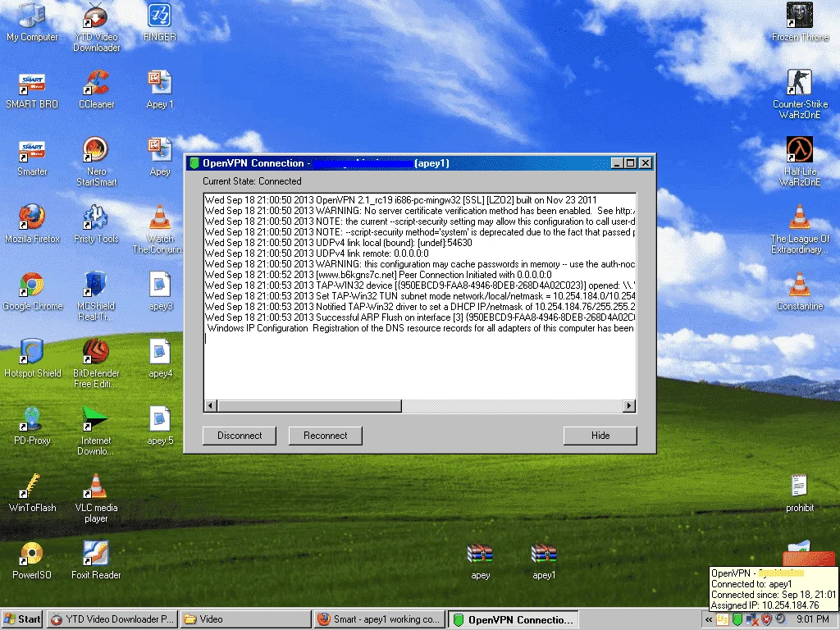Hide the OpenVPN connection window

point(600,436)
